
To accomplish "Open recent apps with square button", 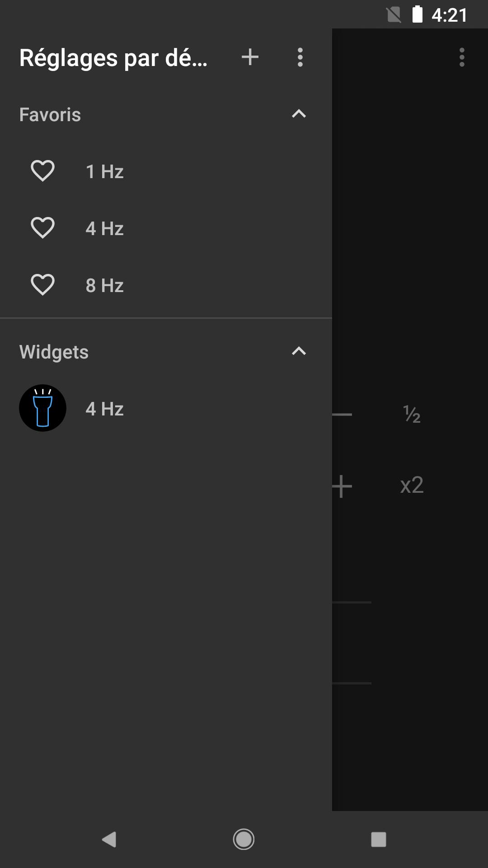I will click(378, 840).
